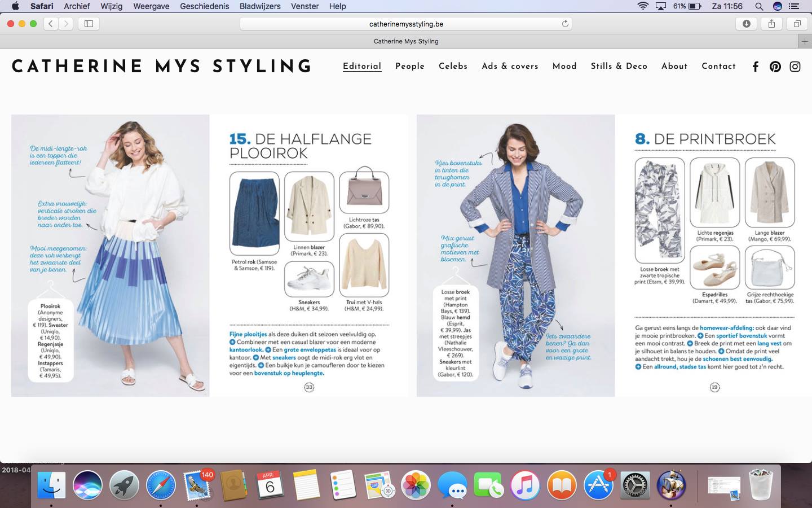This screenshot has height=508, width=812.
Task: Open iBooks from the Dock
Action: point(562,485)
